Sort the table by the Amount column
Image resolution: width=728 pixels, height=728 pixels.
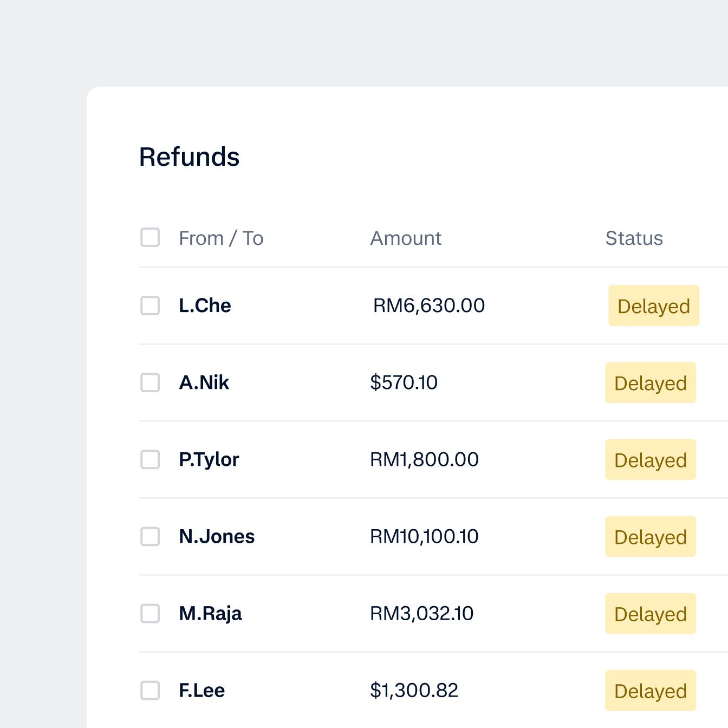405,238
